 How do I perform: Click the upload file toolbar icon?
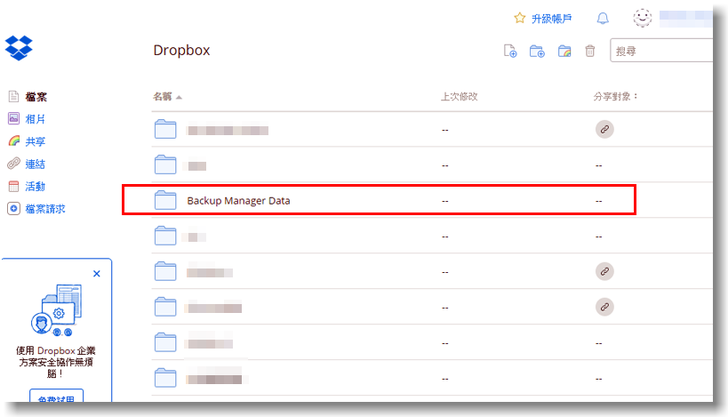pyautogui.click(x=510, y=51)
